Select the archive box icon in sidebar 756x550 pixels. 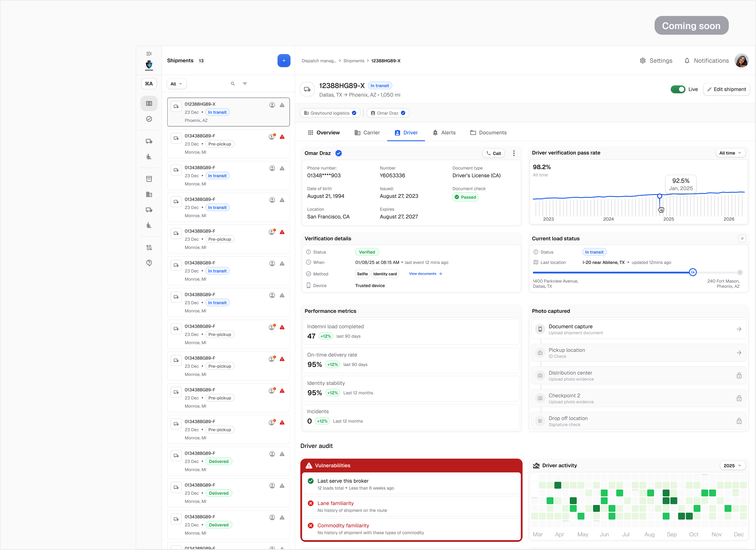pyautogui.click(x=149, y=179)
